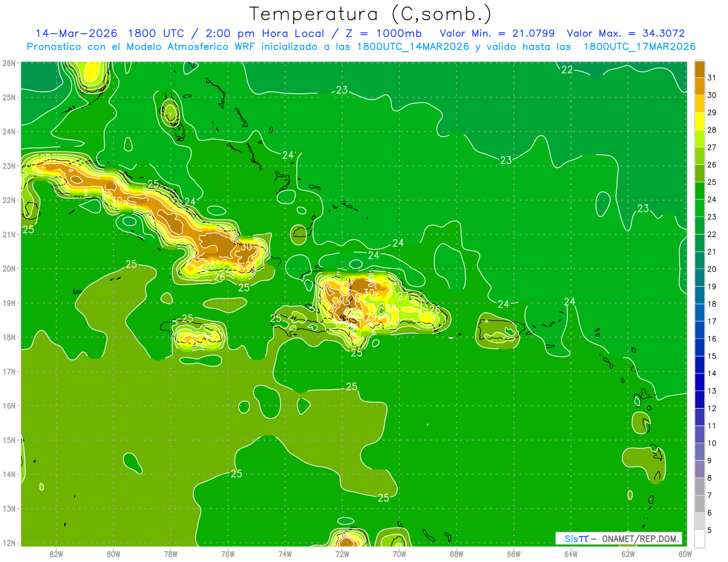728x562 pixels.
Task: Click the 82W longitude axis label
Action: [x=56, y=554]
